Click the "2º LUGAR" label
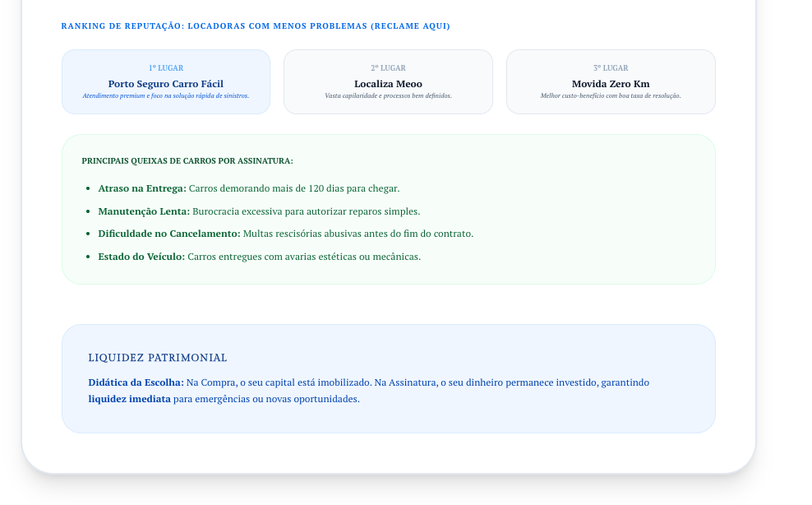Image resolution: width=812 pixels, height=505 pixels. (388, 68)
